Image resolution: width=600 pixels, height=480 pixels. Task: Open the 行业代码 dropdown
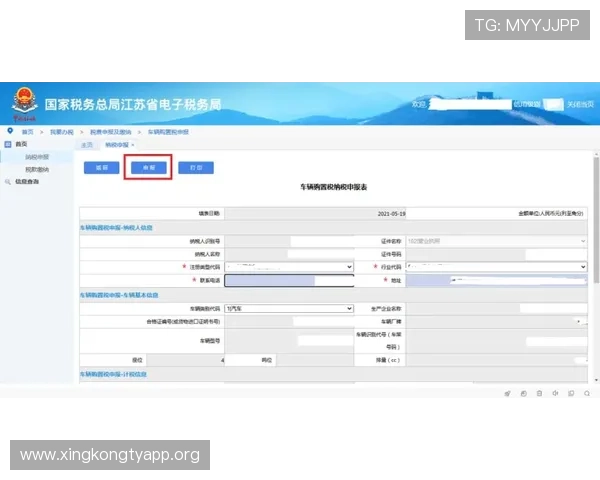tap(496, 267)
